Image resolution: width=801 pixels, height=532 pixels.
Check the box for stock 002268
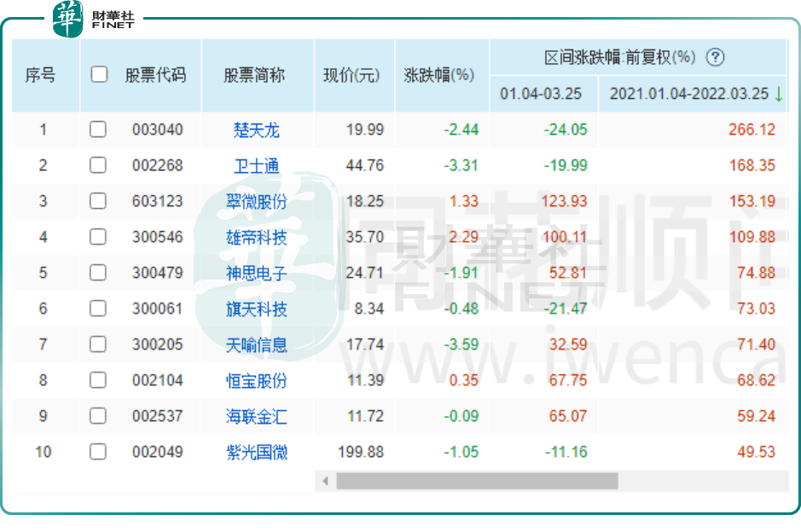pyautogui.click(x=98, y=165)
